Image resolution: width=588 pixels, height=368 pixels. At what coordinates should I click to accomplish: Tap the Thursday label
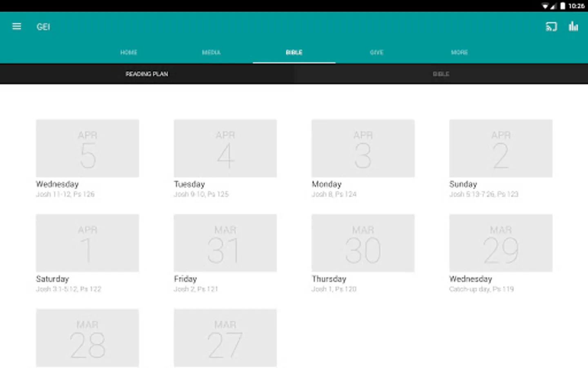point(329,279)
